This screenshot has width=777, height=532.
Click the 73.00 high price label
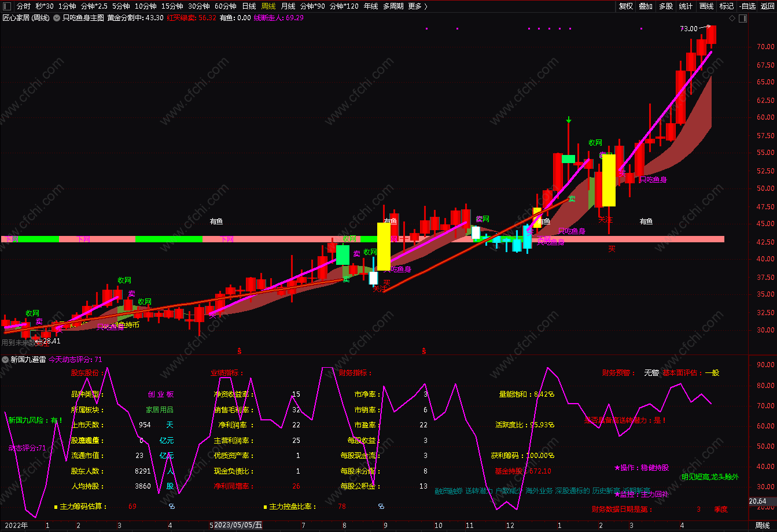coord(688,28)
